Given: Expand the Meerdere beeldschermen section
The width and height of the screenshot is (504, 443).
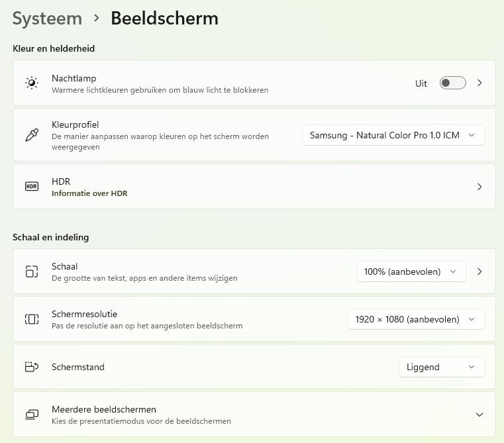Looking at the screenshot, I should tap(479, 415).
